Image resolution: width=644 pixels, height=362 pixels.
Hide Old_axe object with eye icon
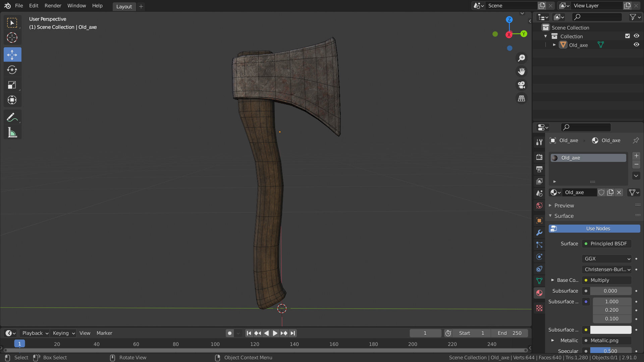tap(636, 45)
